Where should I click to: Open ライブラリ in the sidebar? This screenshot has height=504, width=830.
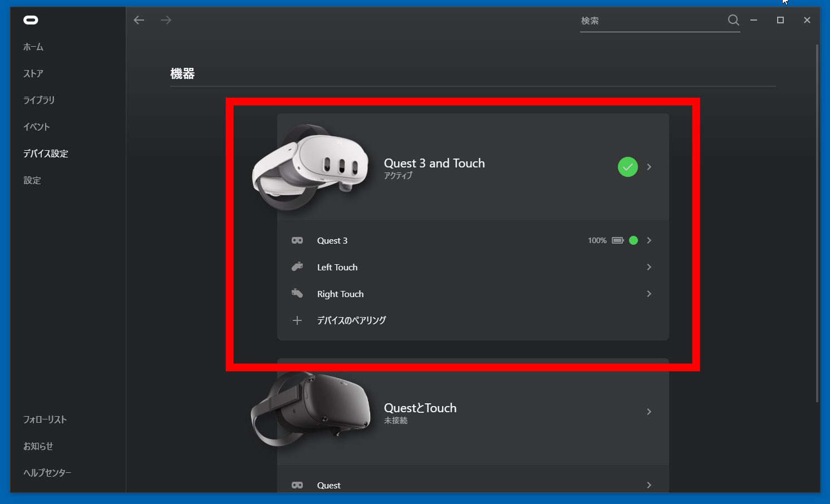point(39,100)
